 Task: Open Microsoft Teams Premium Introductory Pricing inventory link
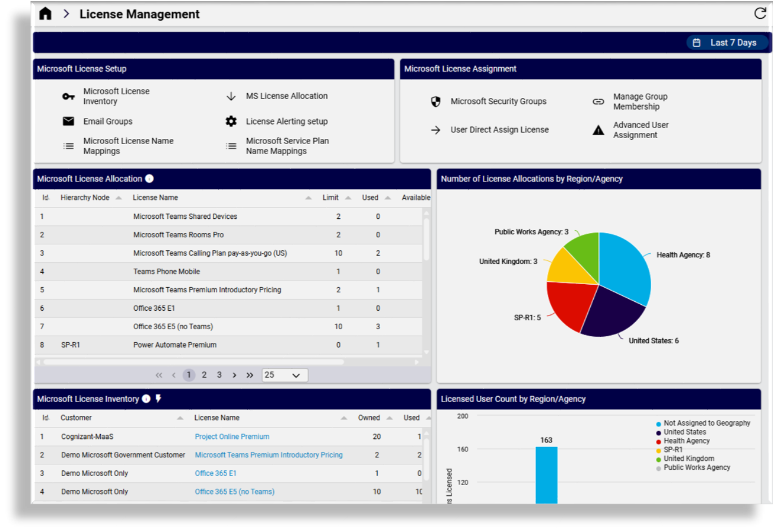269,455
